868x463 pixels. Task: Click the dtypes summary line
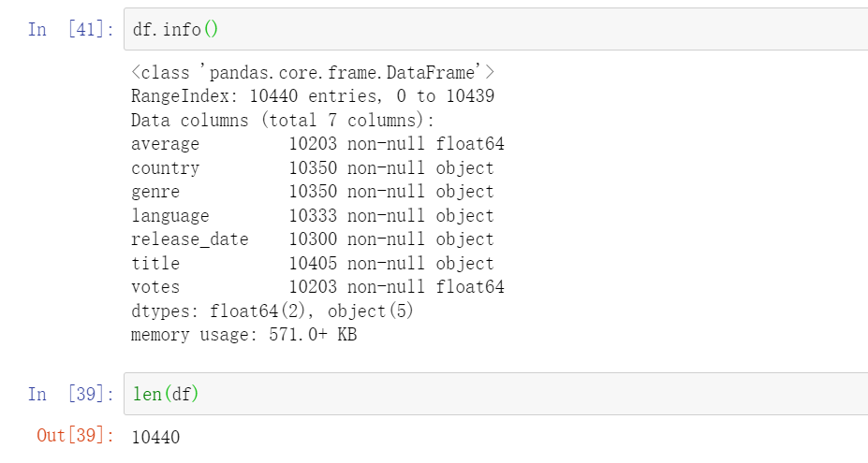coord(272,311)
